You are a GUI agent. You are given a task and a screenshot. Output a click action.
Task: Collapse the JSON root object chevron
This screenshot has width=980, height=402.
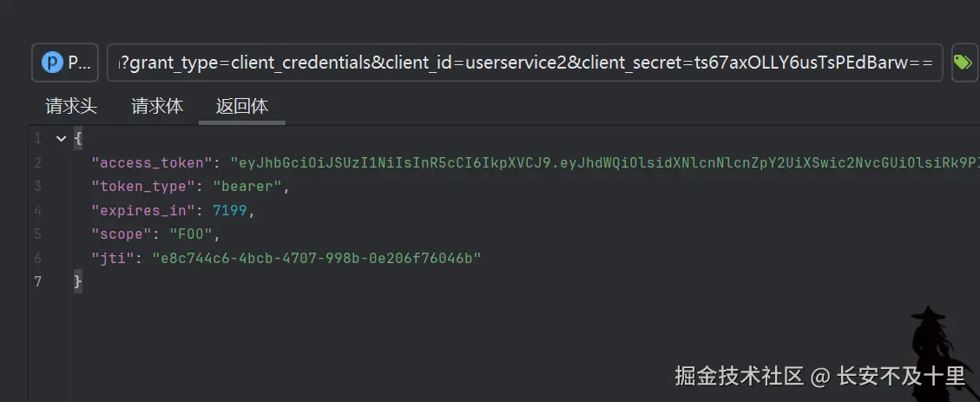60,139
